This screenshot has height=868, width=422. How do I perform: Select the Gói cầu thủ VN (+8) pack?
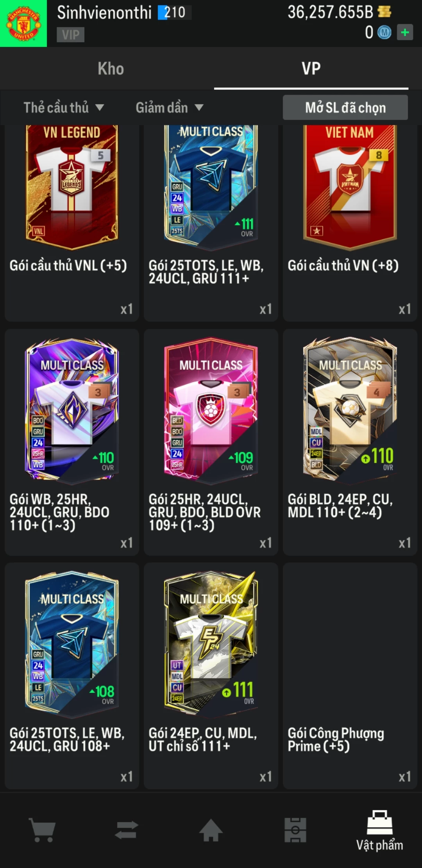pos(350,223)
